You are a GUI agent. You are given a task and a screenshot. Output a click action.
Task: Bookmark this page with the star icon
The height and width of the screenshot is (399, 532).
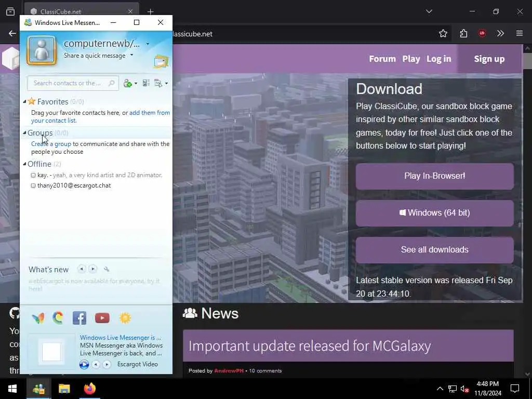click(x=443, y=33)
